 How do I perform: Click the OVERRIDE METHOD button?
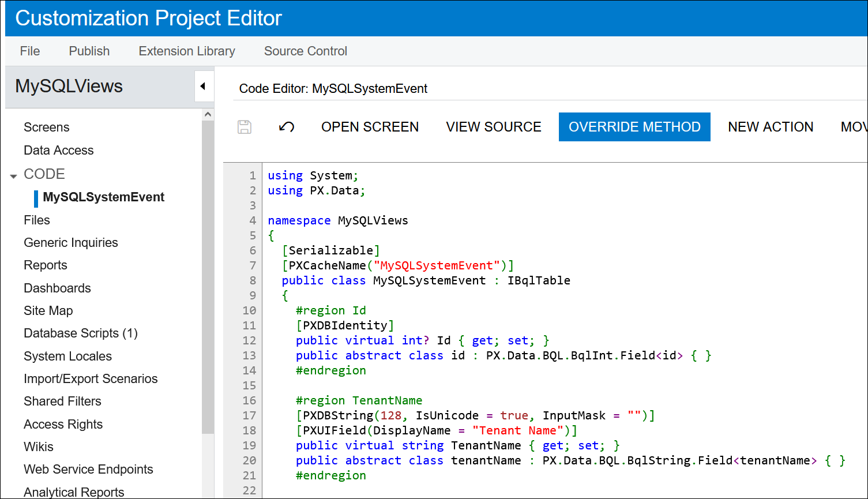pyautogui.click(x=634, y=127)
